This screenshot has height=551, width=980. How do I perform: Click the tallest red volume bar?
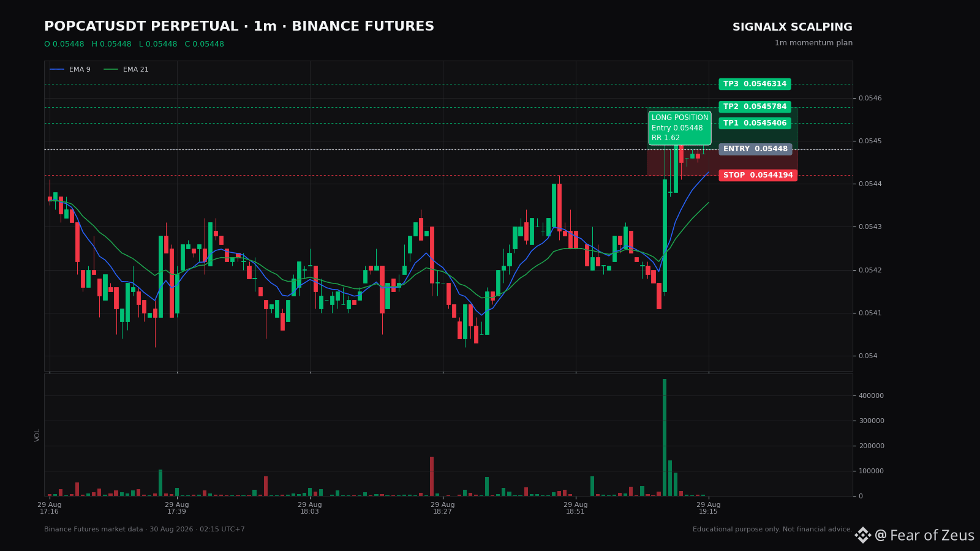432,476
